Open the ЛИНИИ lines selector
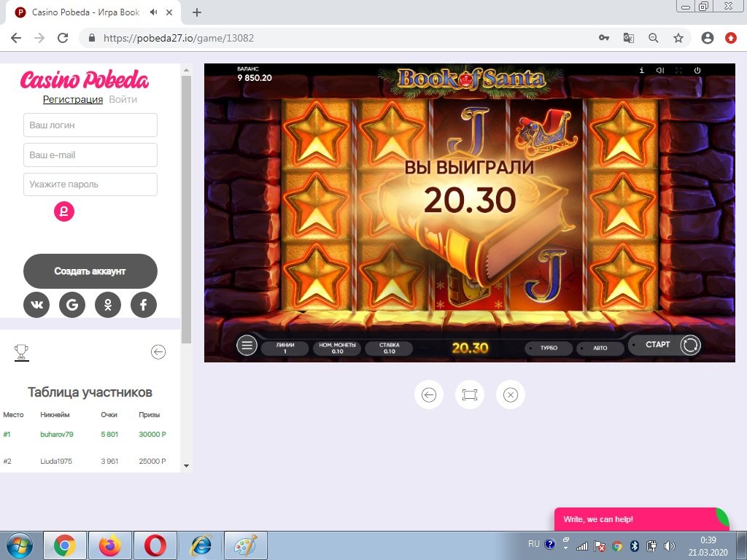Image resolution: width=747 pixels, height=560 pixels. [x=285, y=348]
